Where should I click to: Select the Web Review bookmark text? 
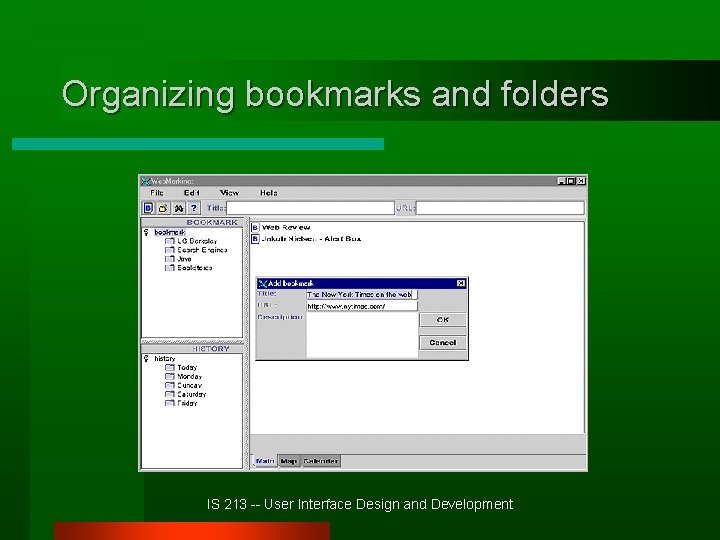click(x=286, y=227)
